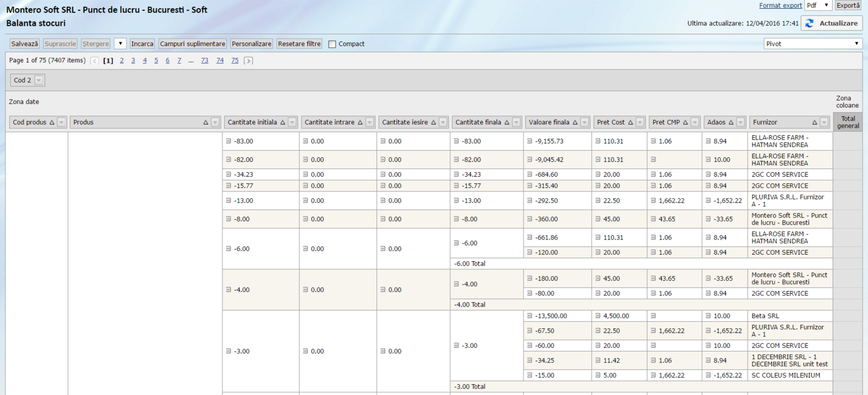Click the Cod 2 filter field chip
This screenshot has width=868, height=395.
point(22,80)
